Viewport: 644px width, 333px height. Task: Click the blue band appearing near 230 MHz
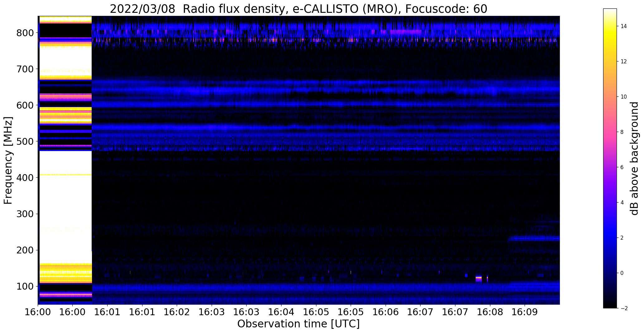pyautogui.click(x=534, y=239)
